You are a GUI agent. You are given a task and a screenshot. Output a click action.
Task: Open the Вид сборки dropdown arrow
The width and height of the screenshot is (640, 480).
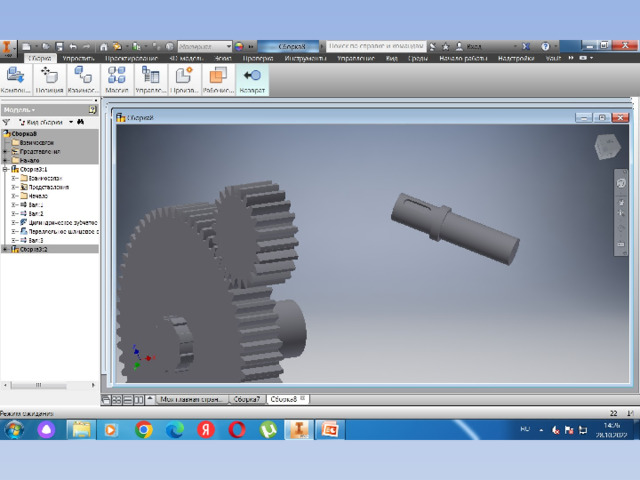[x=71, y=122]
